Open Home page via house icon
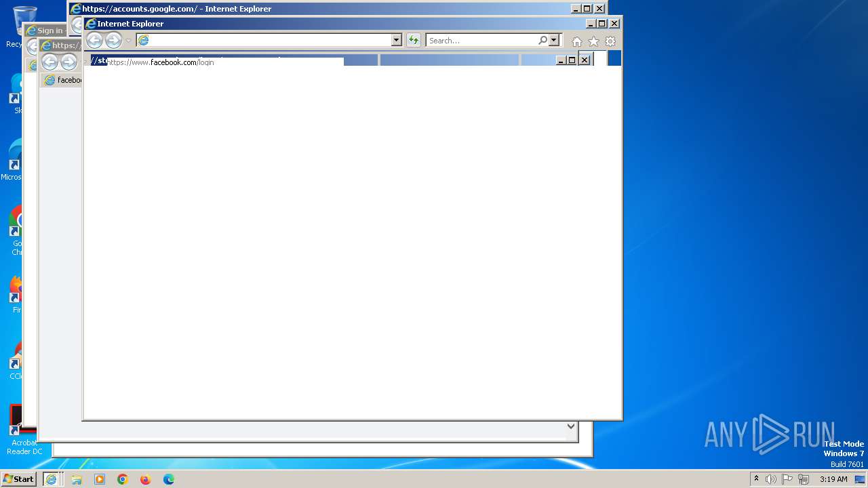868x488 pixels. point(577,41)
